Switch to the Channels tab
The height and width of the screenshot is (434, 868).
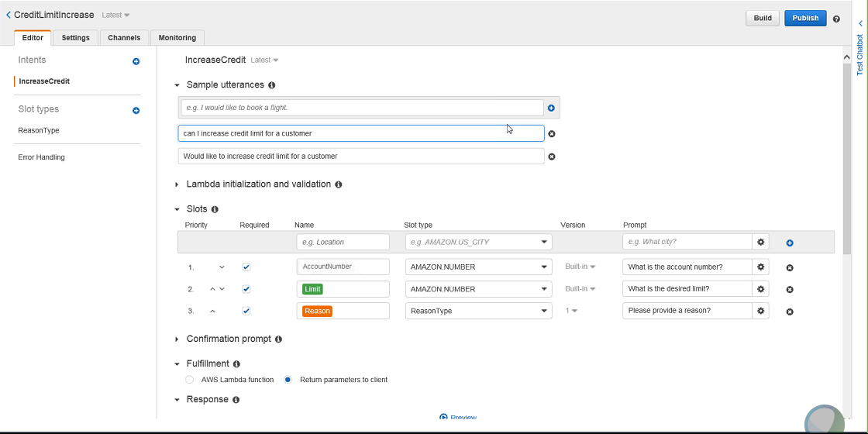pos(124,37)
